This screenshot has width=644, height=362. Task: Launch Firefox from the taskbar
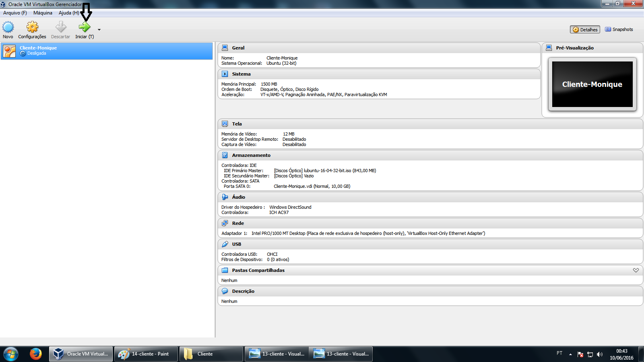[36, 354]
